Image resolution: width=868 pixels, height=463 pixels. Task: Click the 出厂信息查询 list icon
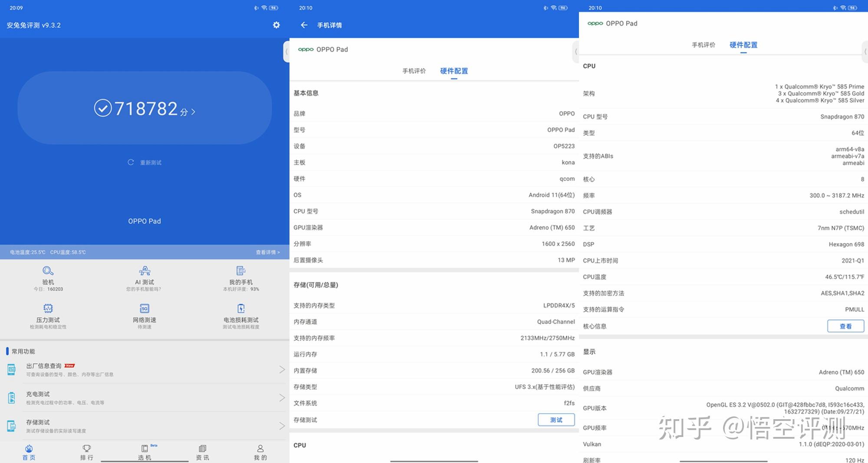12,370
